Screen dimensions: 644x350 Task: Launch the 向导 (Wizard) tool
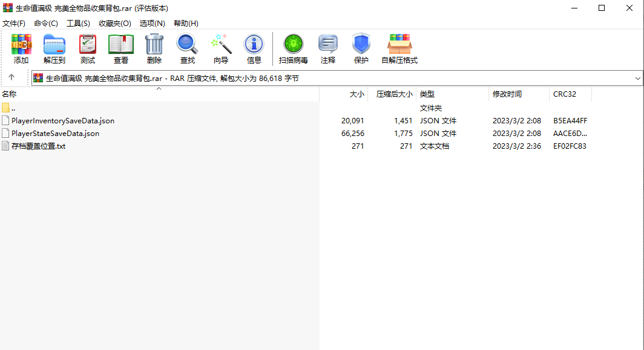pos(221,49)
